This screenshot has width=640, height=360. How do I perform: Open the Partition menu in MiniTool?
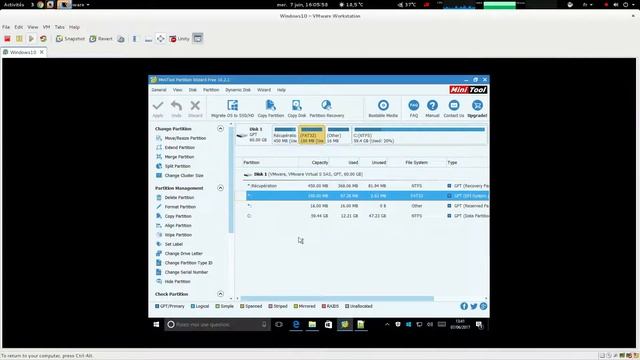pos(211,90)
